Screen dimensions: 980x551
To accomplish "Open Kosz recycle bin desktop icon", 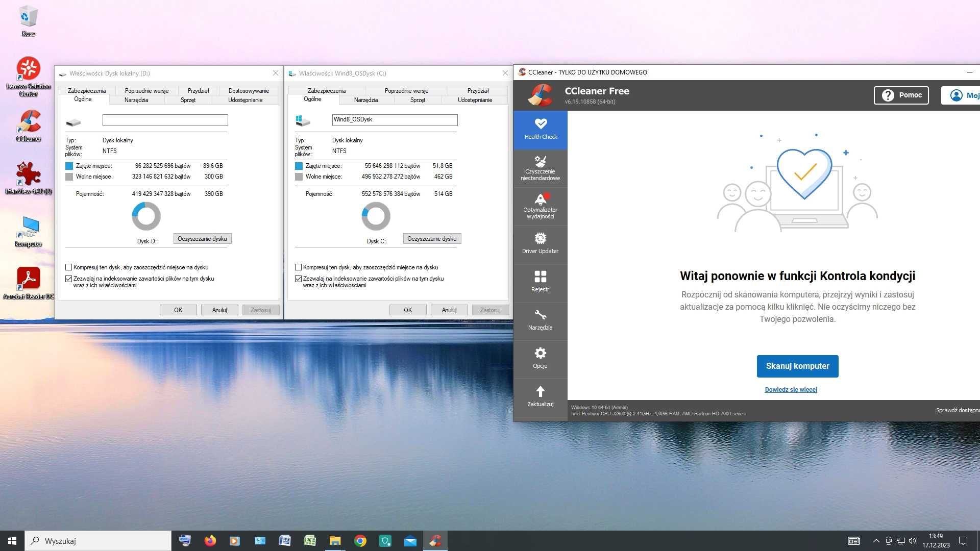I will click(x=28, y=21).
